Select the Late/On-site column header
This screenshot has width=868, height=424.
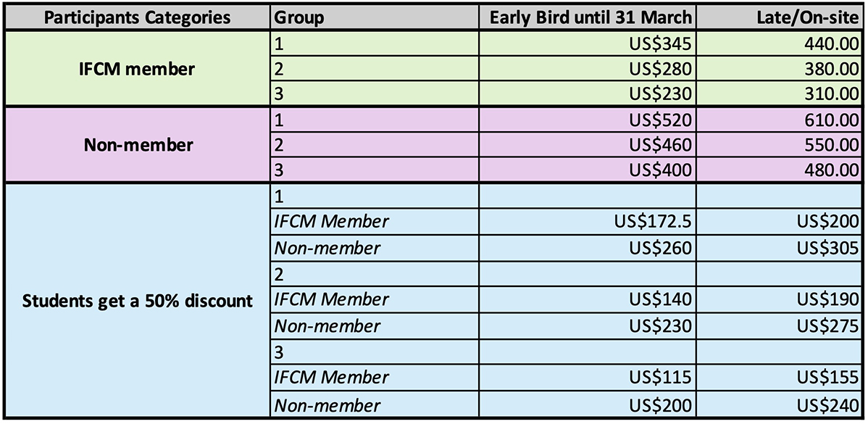click(806, 17)
